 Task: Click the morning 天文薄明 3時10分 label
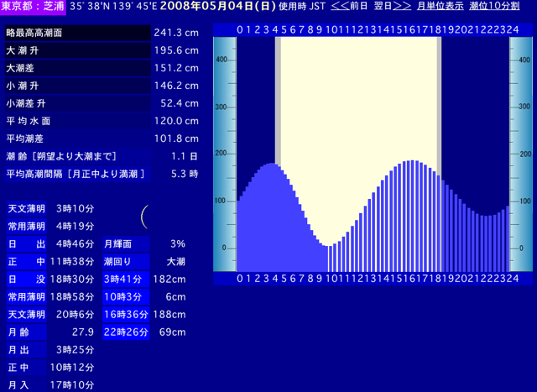pyautogui.click(x=26, y=209)
